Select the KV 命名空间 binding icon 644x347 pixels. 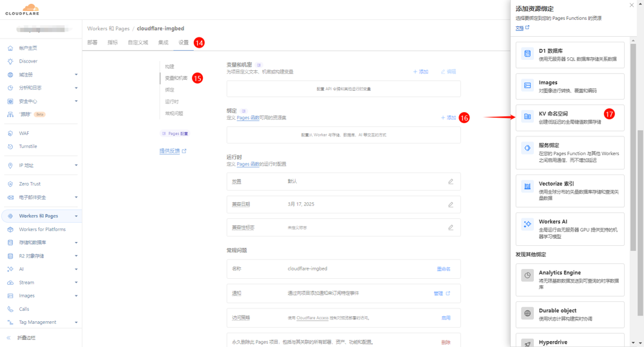point(527,117)
